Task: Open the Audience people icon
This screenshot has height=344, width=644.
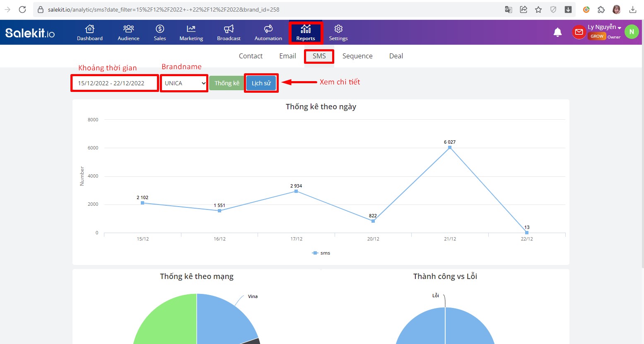Action: tap(128, 29)
